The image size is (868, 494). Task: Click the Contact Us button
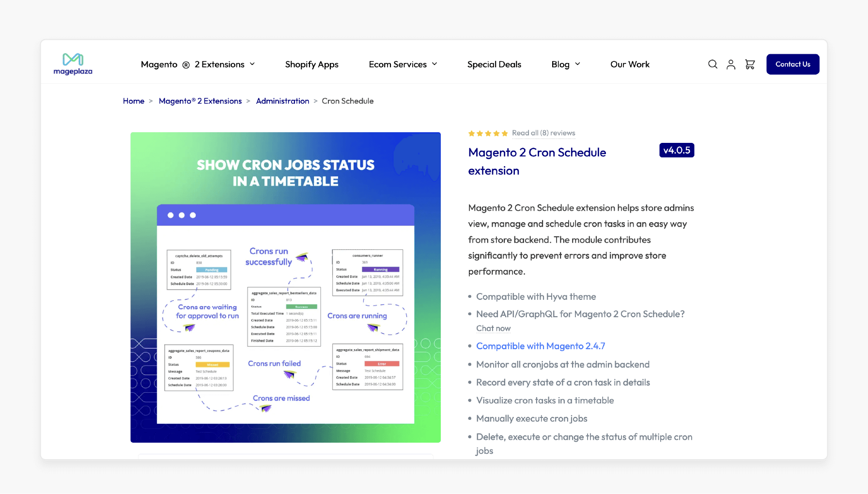click(792, 64)
